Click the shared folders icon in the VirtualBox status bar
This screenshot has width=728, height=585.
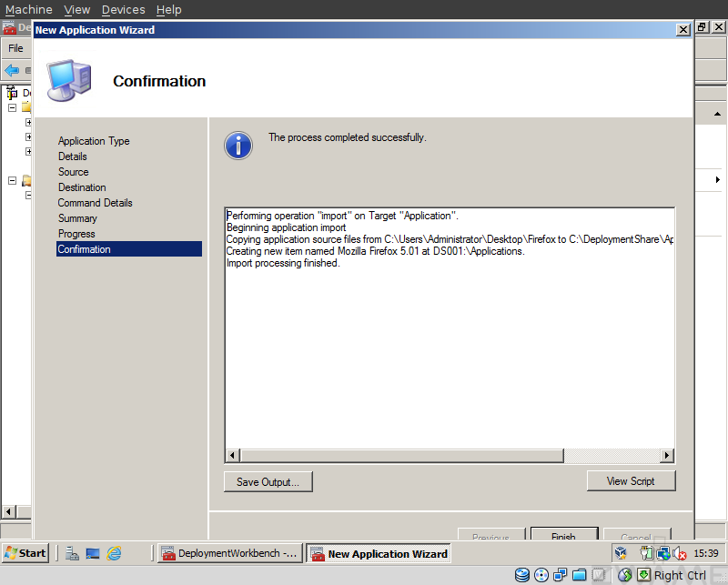(579, 575)
